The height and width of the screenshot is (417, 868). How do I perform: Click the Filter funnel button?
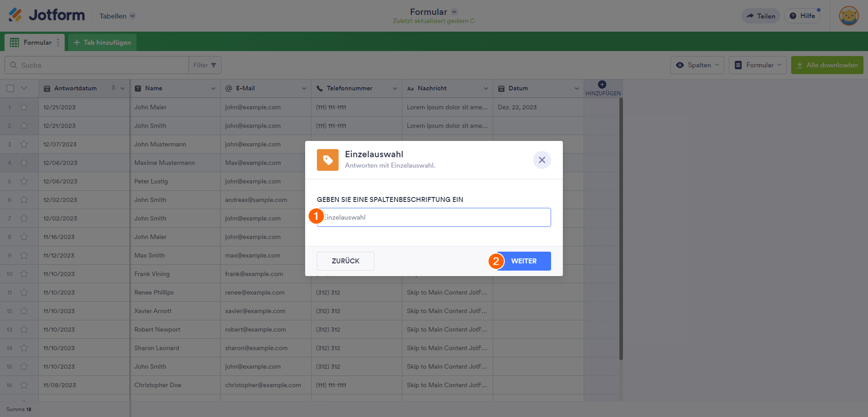205,65
